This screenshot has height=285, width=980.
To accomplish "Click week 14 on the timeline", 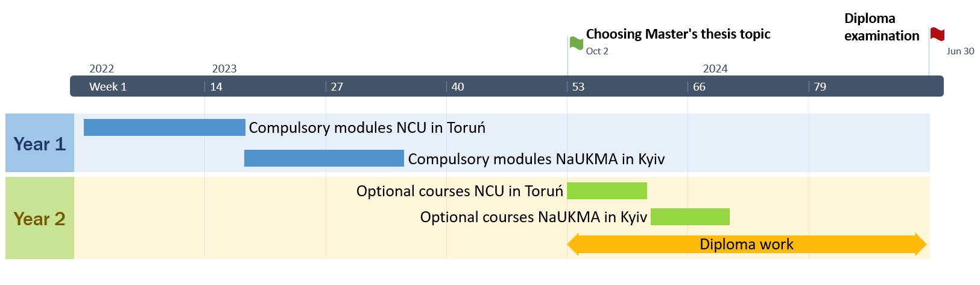I will [216, 86].
